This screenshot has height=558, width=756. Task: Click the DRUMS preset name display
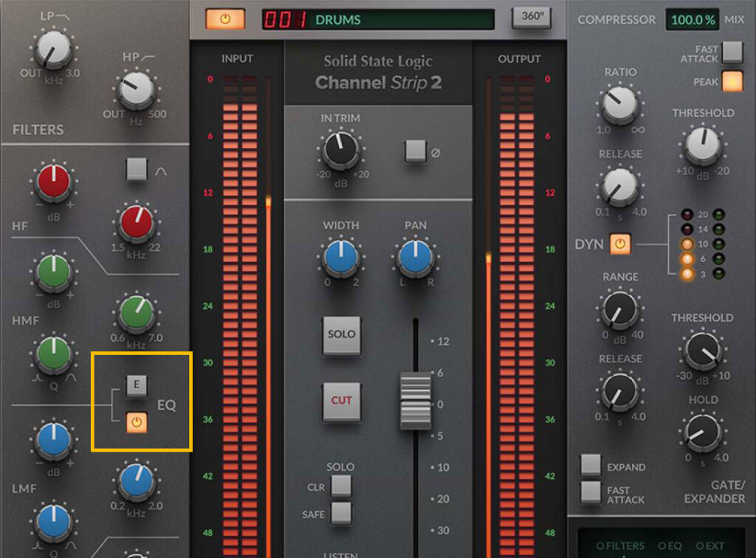(340, 19)
